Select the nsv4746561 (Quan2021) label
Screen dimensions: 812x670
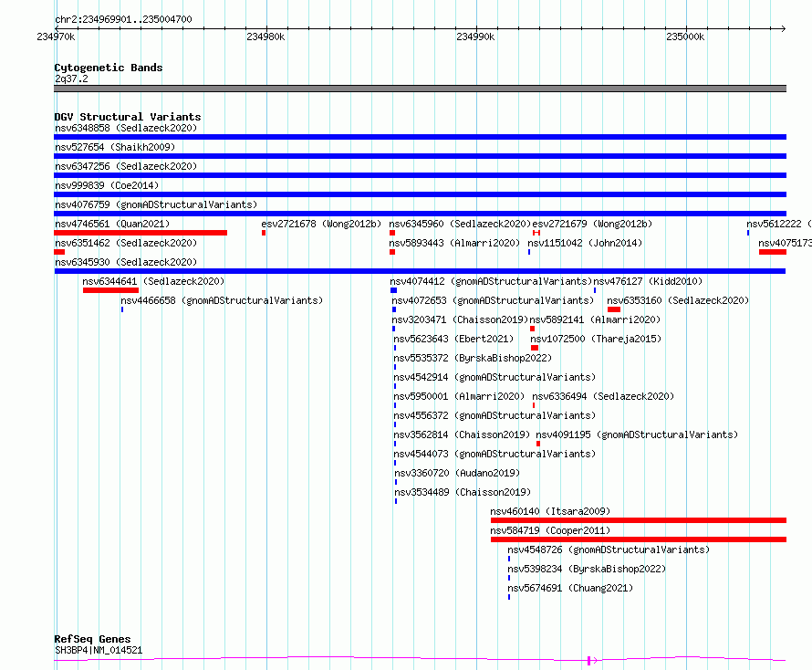click(112, 224)
